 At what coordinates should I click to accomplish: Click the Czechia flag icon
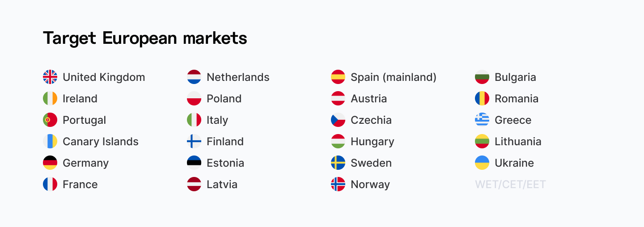(338, 120)
